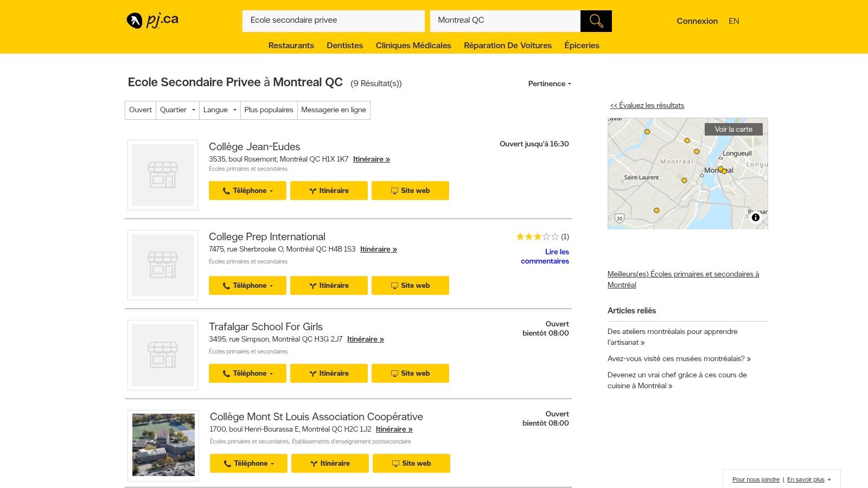Image resolution: width=868 pixels, height=488 pixels.
Task: Open Réparation De Voitures category
Action: (x=508, y=46)
